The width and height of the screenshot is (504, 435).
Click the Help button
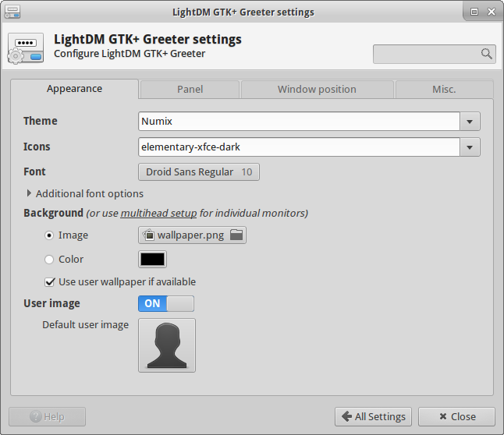point(48,417)
